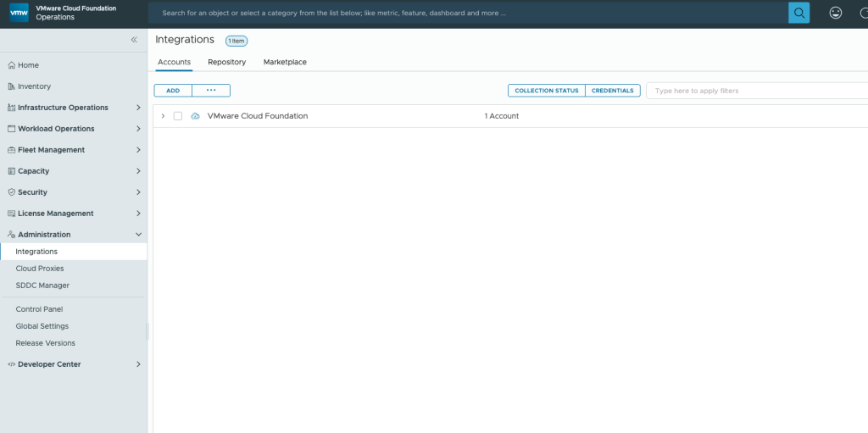Click the magnifier search button
The width and height of the screenshot is (868, 433).
click(x=798, y=13)
